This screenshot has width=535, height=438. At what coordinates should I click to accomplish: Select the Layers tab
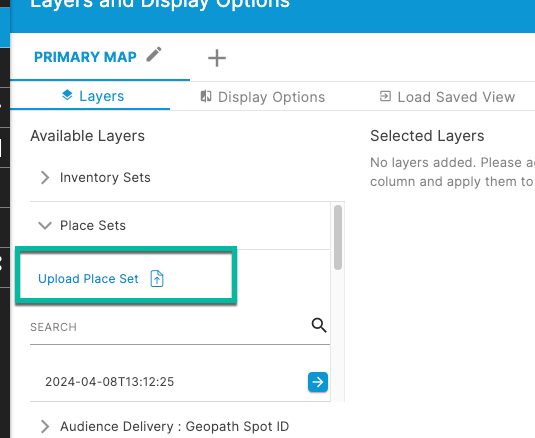[x=93, y=96]
